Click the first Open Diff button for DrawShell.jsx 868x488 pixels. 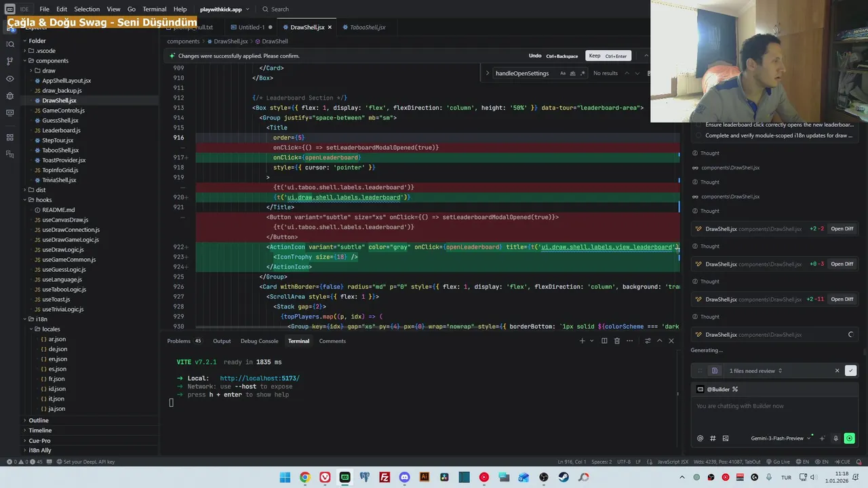(x=842, y=229)
